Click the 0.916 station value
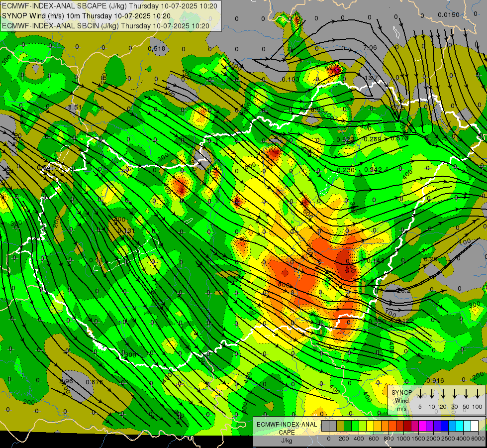Image resolution: width=487 pixels, height=448 pixels. 435,380
